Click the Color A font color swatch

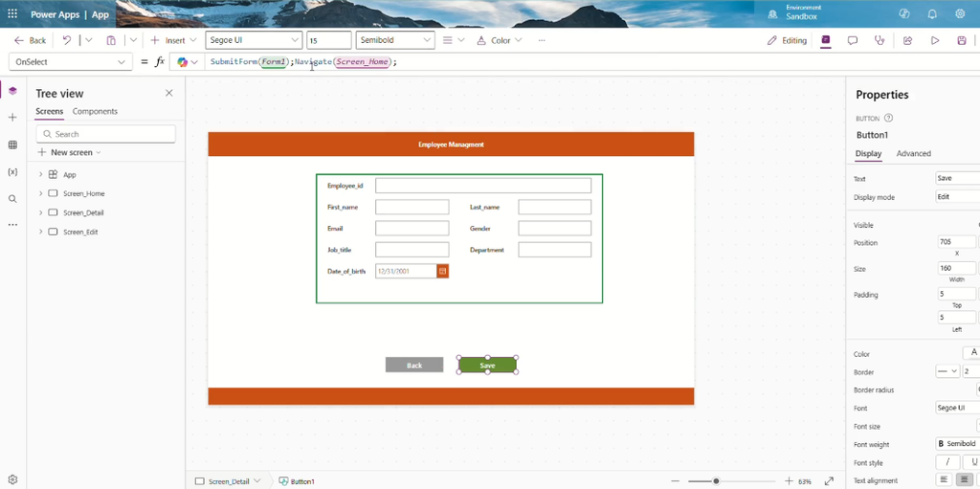pyautogui.click(x=972, y=353)
